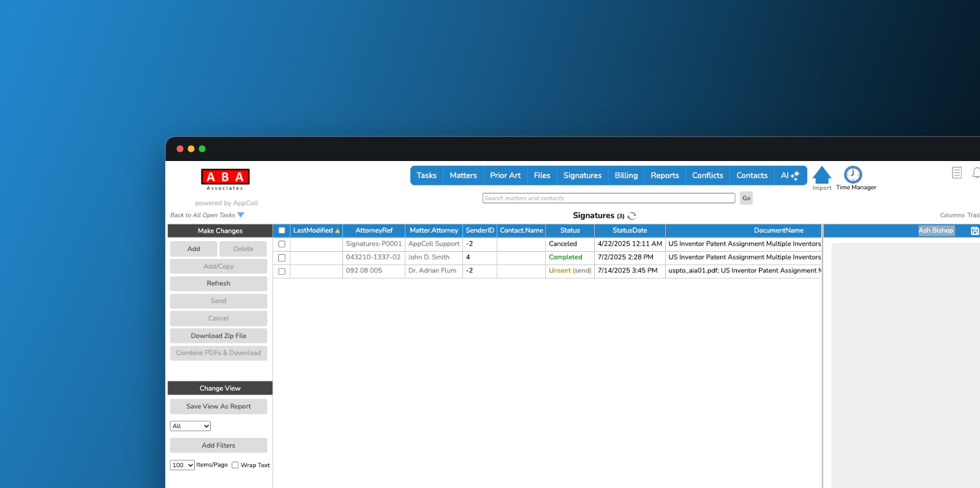Sort by the LastModified column header
980x488 pixels.
point(316,231)
